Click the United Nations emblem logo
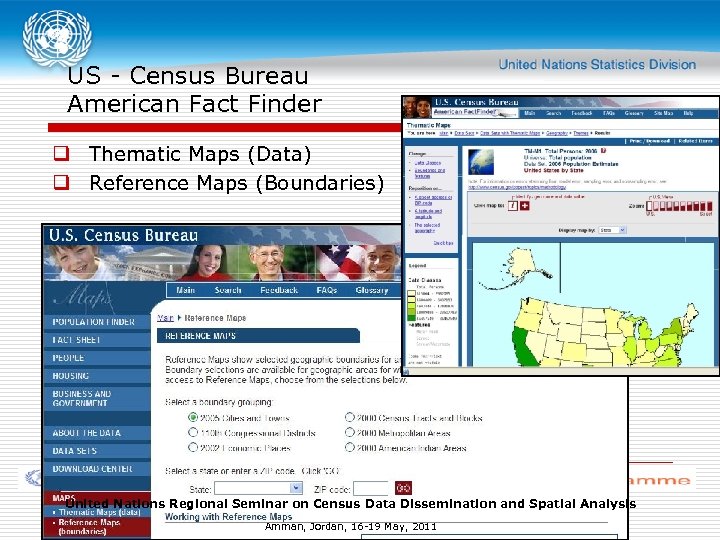This screenshot has height=540, width=720. tap(57, 39)
